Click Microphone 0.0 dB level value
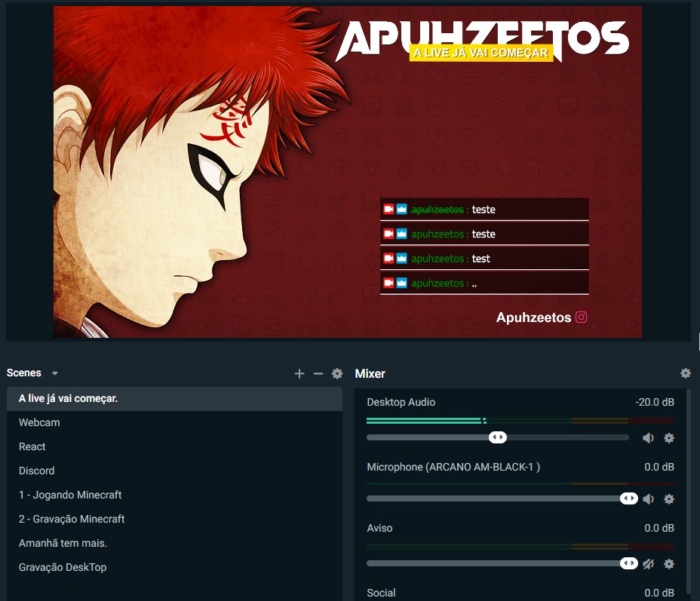 (x=659, y=467)
